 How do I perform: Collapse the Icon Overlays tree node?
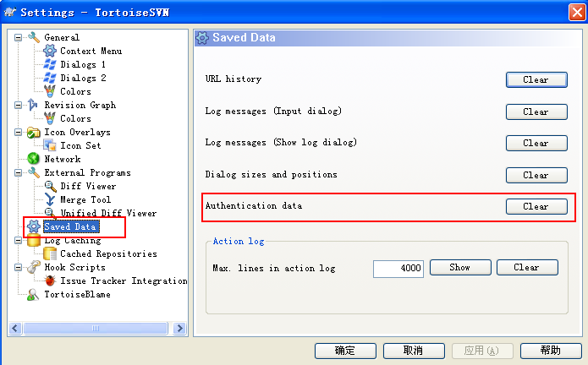[18, 132]
